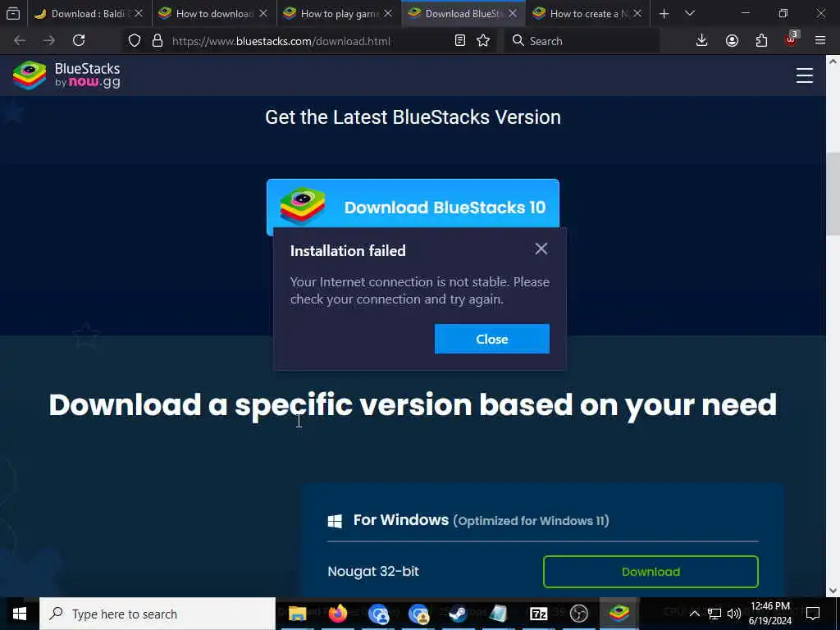The height and width of the screenshot is (630, 840).
Task: Open a new browser tab
Action: (664, 13)
